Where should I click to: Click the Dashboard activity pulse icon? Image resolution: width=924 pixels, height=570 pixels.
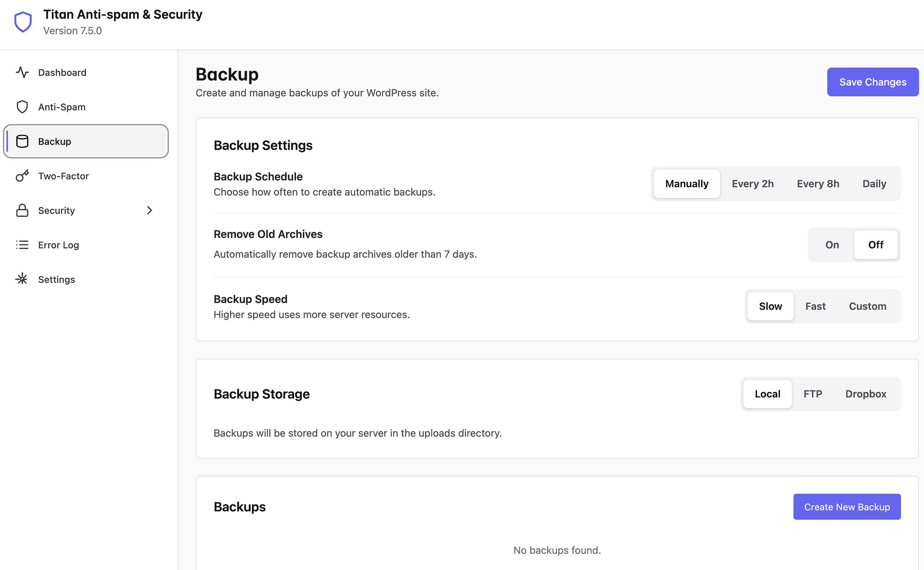(x=22, y=73)
